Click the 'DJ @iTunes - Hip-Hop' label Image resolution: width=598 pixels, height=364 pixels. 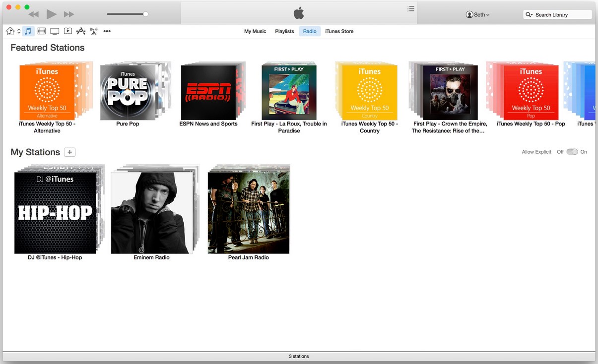[55, 258]
